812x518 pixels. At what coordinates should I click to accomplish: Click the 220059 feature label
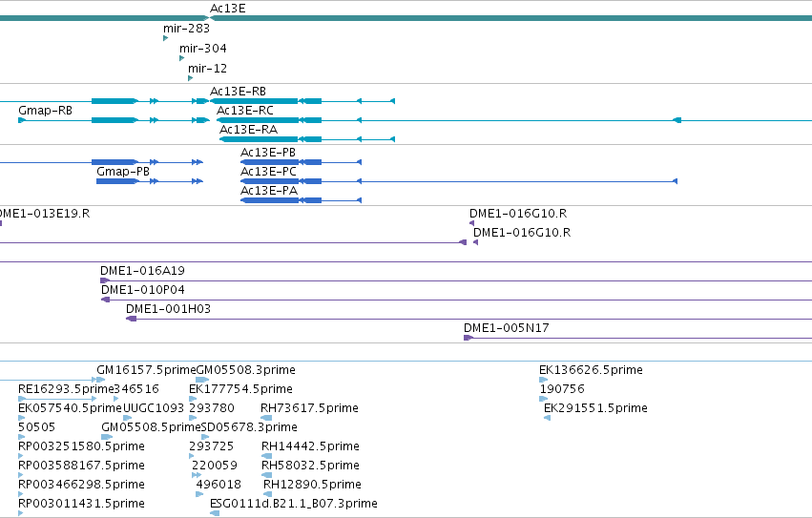(x=215, y=466)
